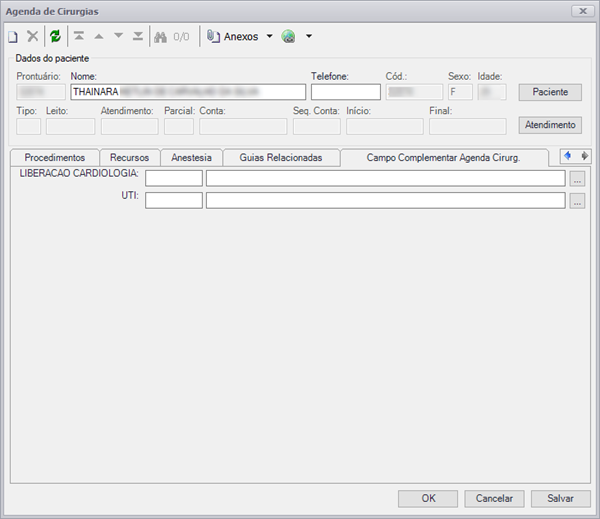Open the Anestesia tab

pos(191,158)
